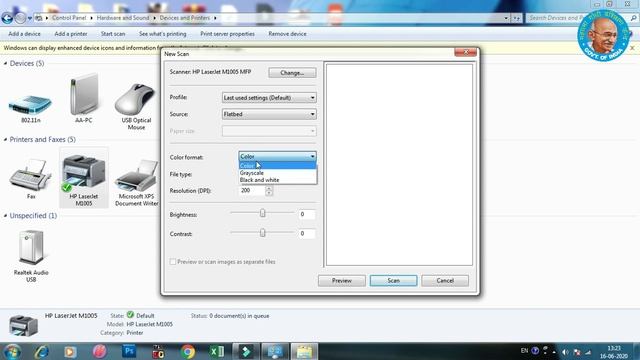
Task: Toggle Preview or scan images as separate files
Action: (173, 262)
